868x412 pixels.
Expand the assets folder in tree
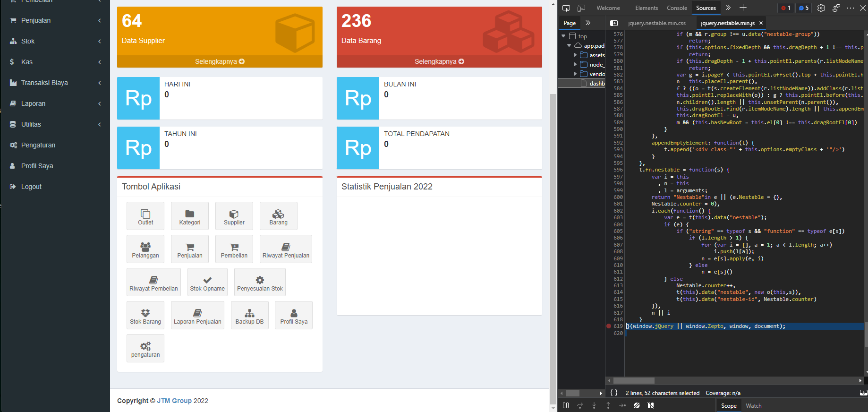point(575,55)
